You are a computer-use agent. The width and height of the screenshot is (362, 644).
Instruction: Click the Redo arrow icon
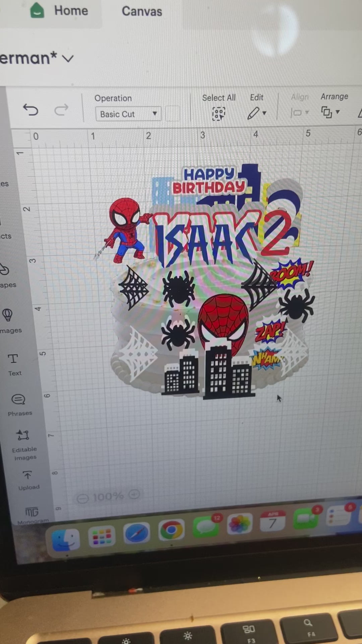[x=61, y=109]
